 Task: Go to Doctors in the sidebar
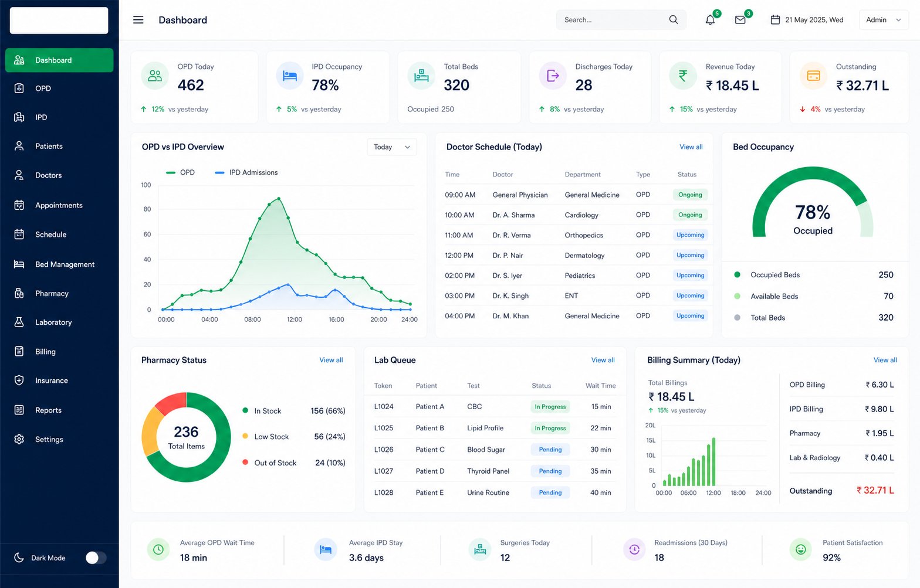pyautogui.click(x=59, y=175)
